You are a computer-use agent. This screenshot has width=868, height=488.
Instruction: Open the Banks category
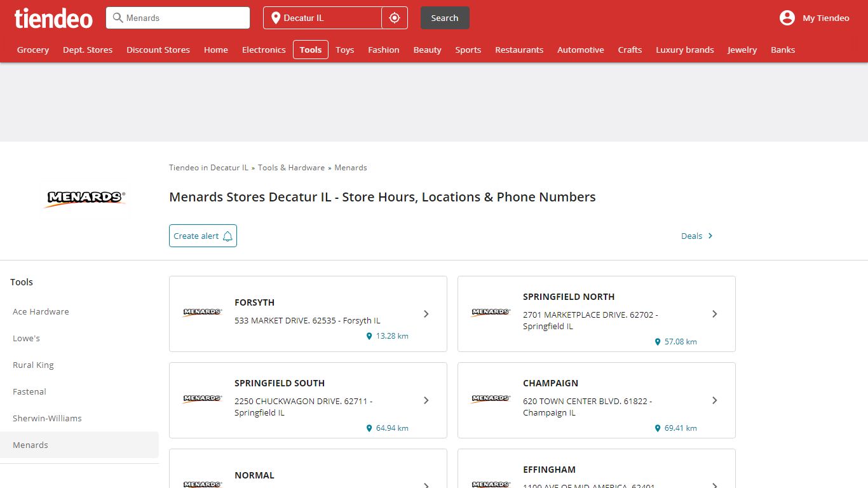tap(783, 50)
